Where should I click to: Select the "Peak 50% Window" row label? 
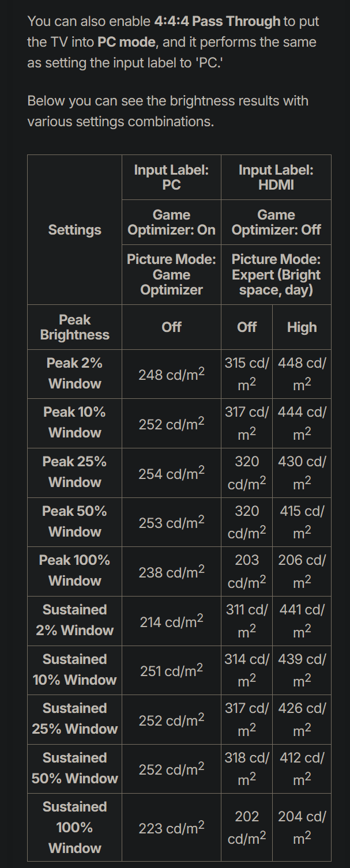[74, 522]
